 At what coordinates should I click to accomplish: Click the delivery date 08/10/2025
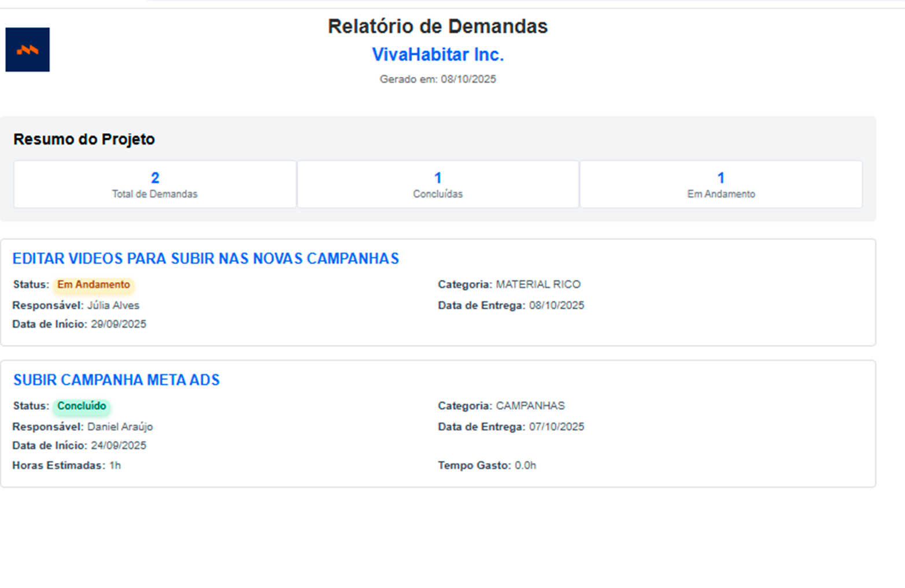point(557,305)
